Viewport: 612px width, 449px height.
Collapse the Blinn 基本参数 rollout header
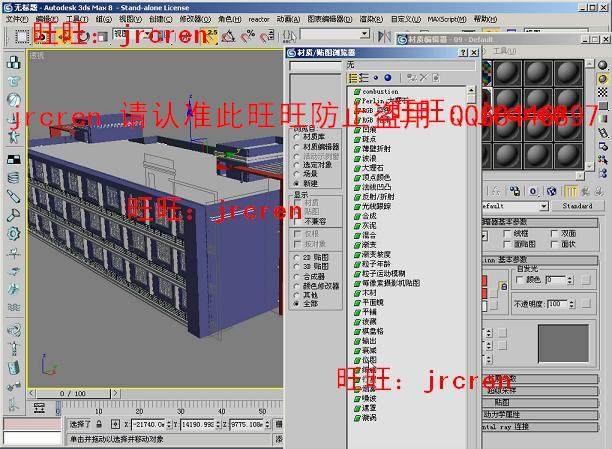click(x=540, y=260)
